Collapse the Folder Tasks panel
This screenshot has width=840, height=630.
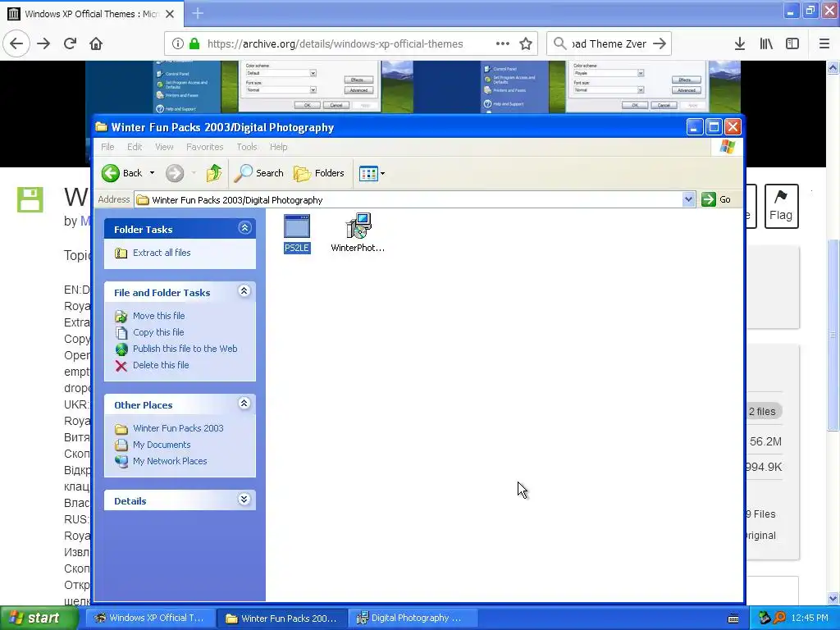244,228
